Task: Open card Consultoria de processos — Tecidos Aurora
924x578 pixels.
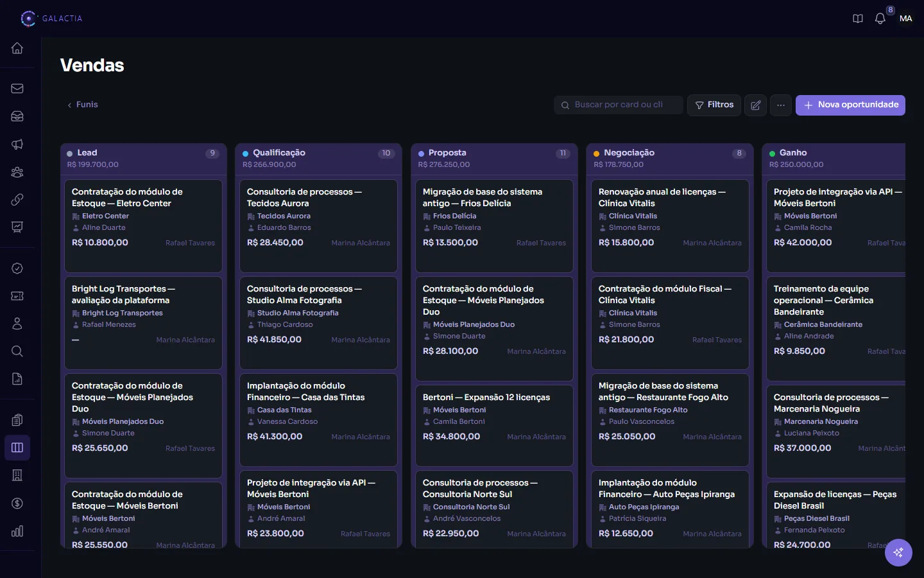Action: (319, 226)
